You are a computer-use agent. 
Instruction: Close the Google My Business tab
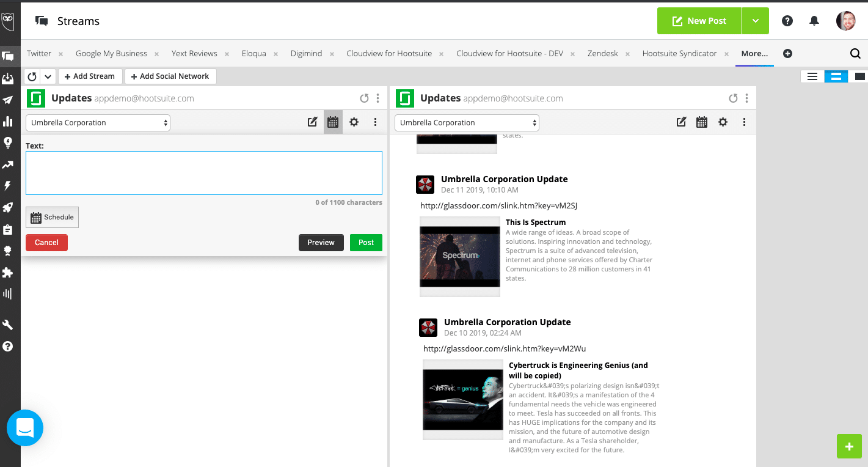(156, 54)
